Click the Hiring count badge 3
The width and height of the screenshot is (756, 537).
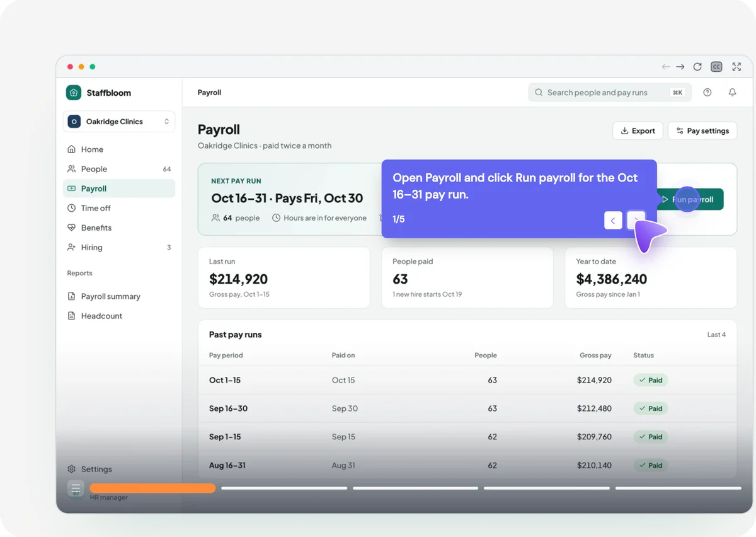(169, 248)
